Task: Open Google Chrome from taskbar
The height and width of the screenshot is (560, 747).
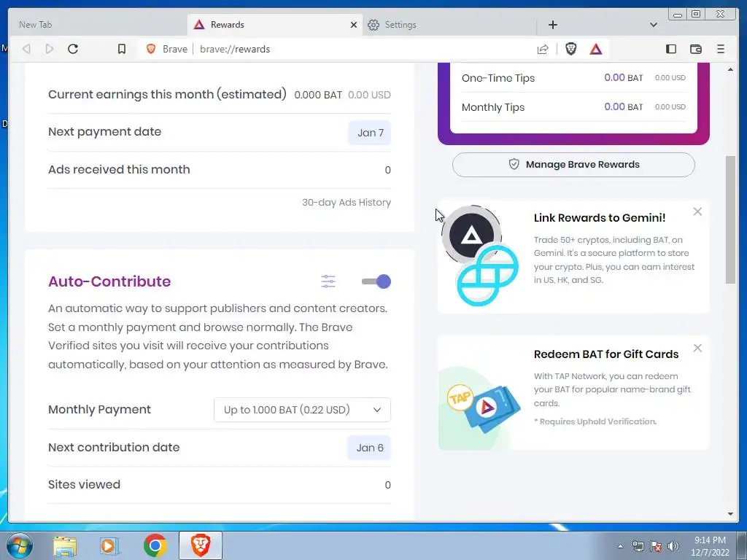Action: (x=155, y=545)
